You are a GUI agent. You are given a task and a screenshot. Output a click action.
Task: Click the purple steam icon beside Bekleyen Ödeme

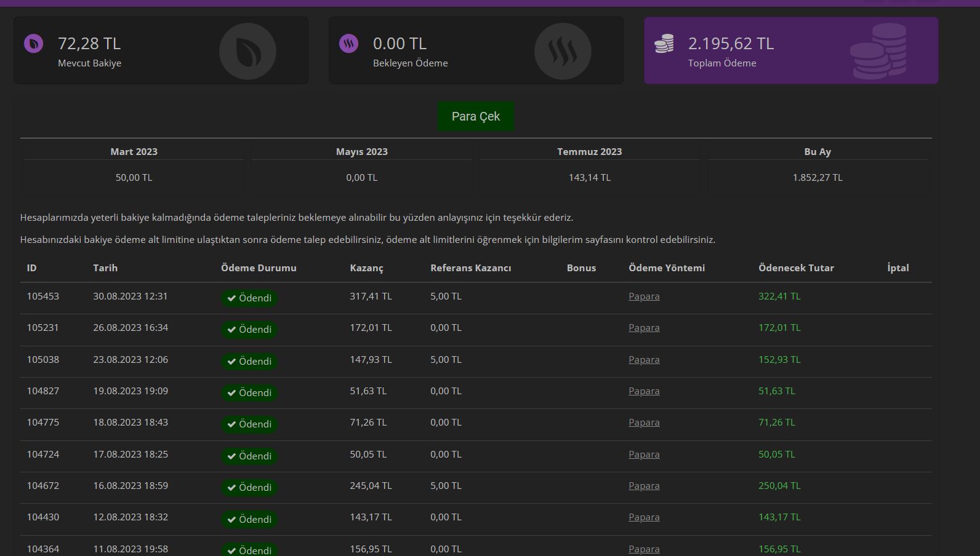(x=349, y=44)
